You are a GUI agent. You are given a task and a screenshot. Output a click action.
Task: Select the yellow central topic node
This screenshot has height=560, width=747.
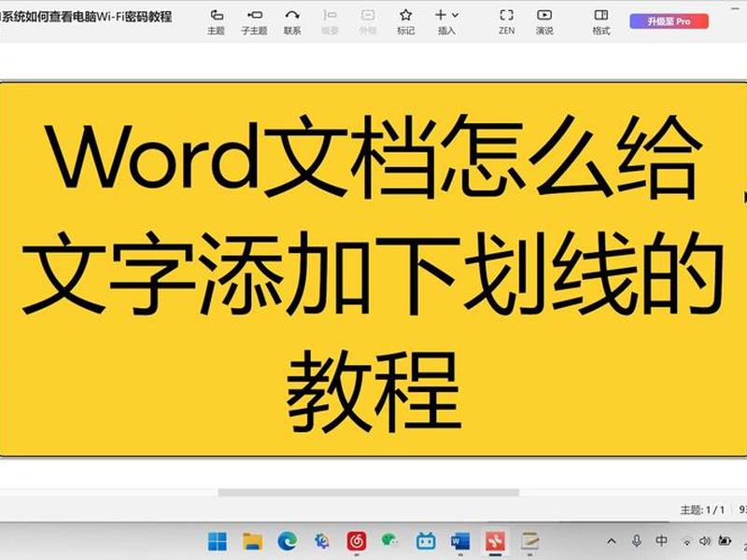point(373,270)
